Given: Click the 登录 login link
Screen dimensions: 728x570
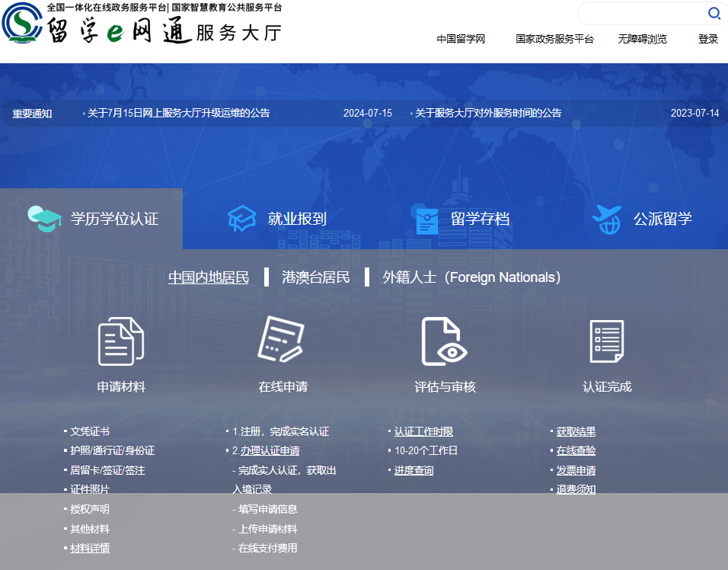Looking at the screenshot, I should (708, 39).
